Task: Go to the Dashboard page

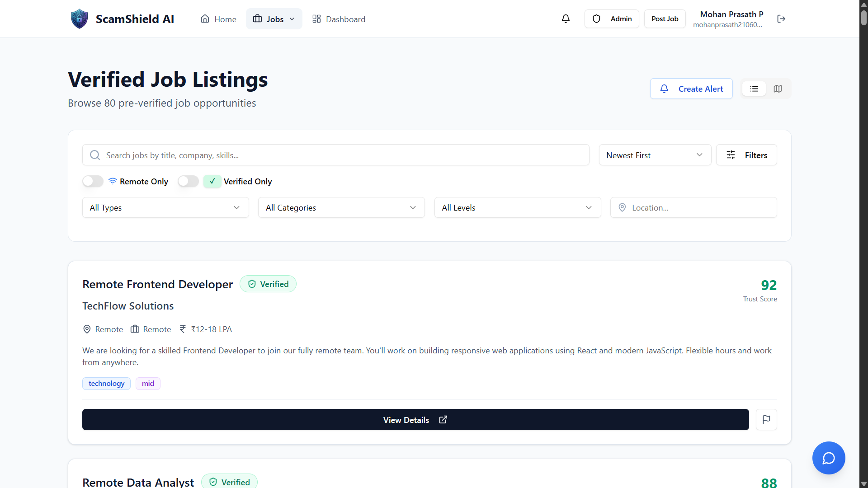Action: tap(339, 19)
